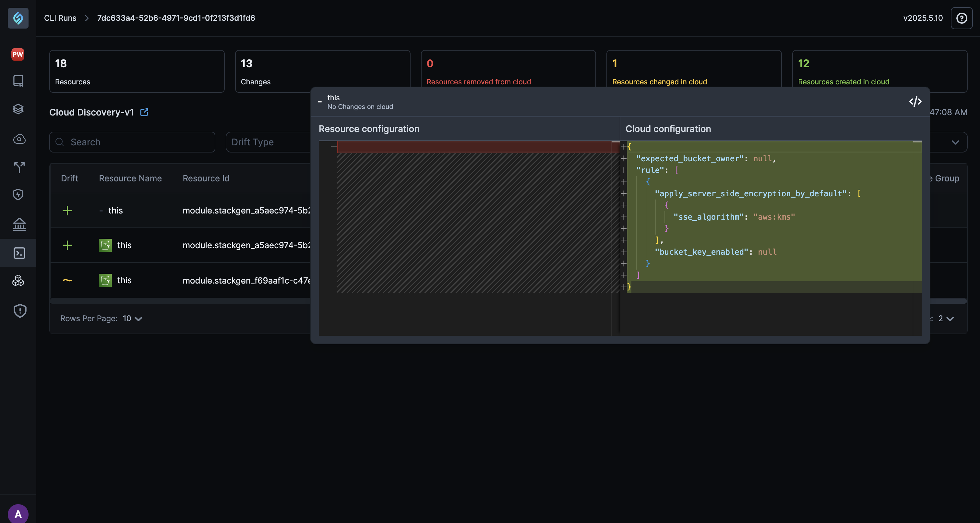Open the StackGen logo home icon

(18, 18)
